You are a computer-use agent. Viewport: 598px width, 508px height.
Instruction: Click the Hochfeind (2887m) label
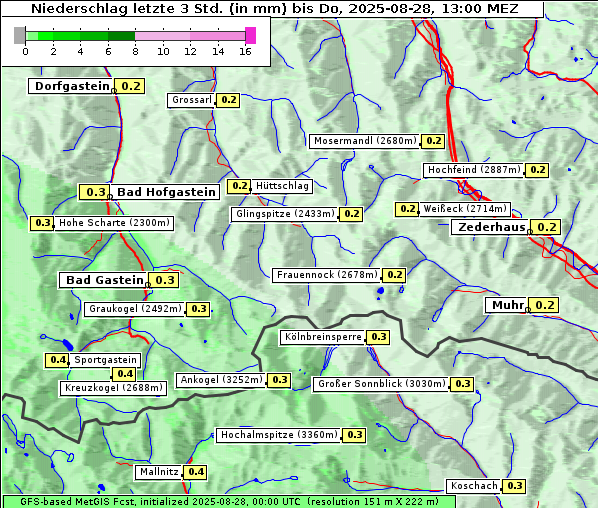coord(473,170)
